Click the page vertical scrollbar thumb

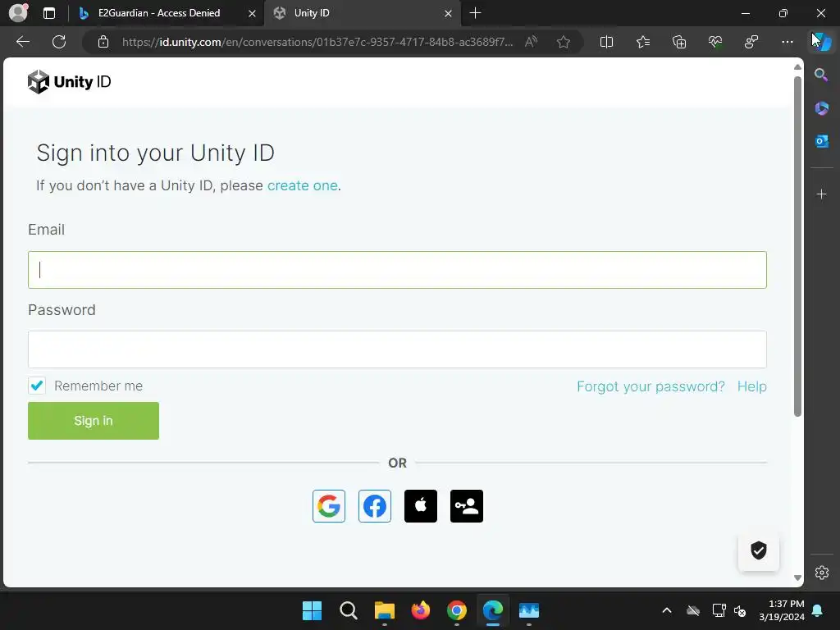coord(797,246)
